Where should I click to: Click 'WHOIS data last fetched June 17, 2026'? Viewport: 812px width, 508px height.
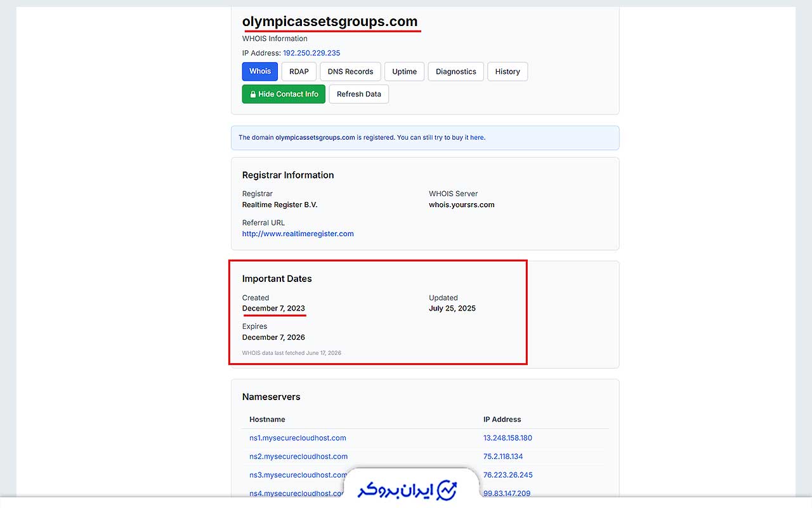click(x=292, y=352)
